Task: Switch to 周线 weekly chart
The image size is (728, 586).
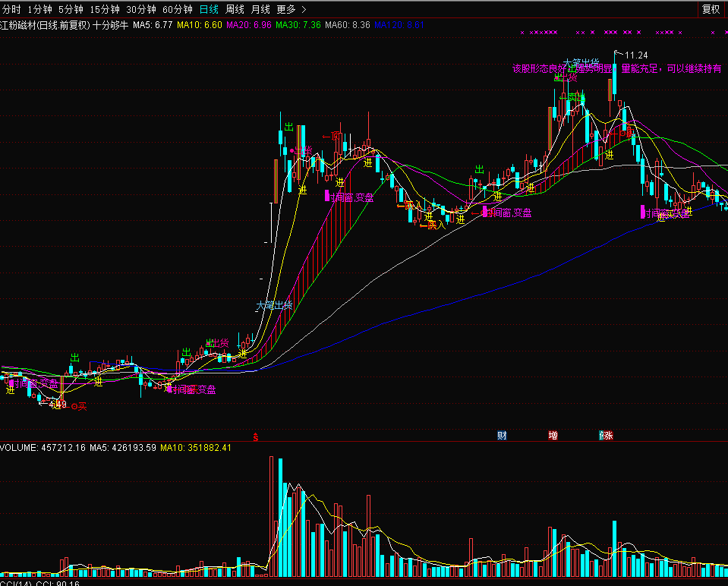Action: coord(235,9)
